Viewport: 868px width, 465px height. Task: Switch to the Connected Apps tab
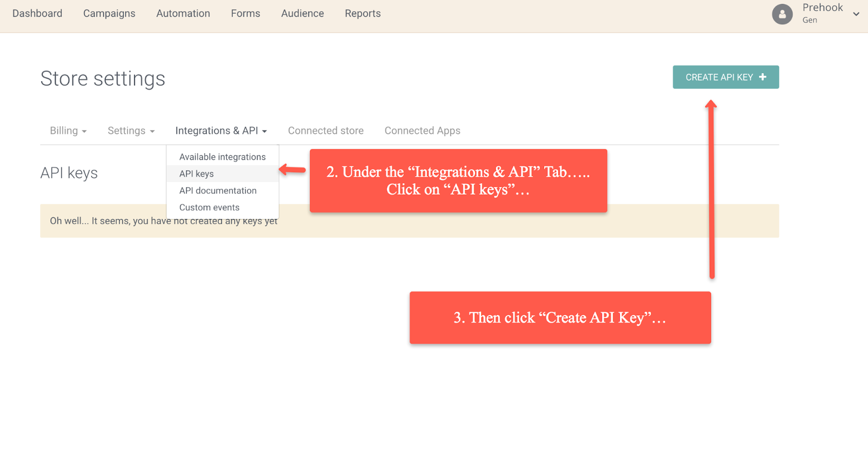point(423,131)
